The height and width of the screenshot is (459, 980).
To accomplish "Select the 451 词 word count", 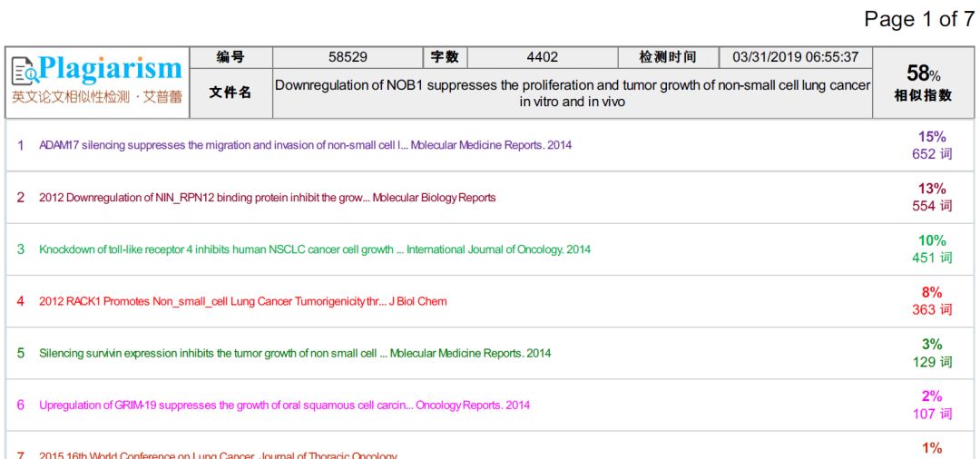I will click(932, 258).
